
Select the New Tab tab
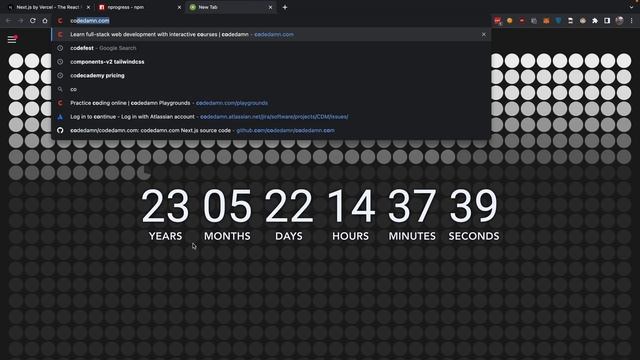[x=231, y=7]
